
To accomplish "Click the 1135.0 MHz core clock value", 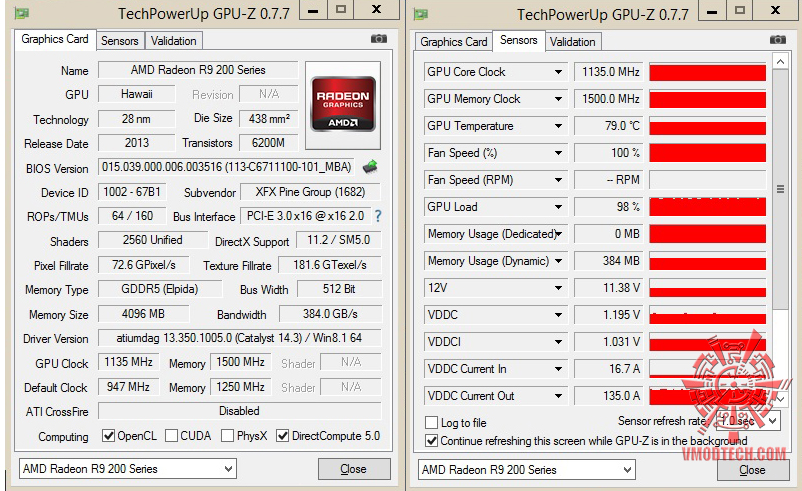I will click(609, 72).
